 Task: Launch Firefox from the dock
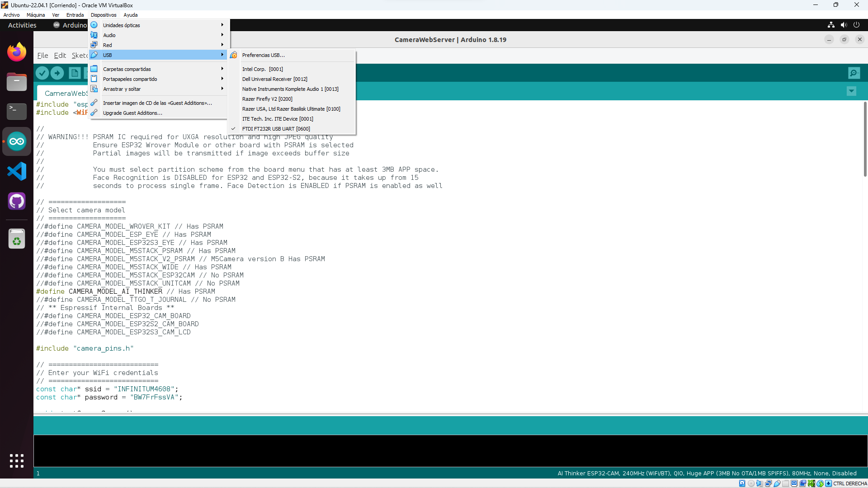pos(17,52)
